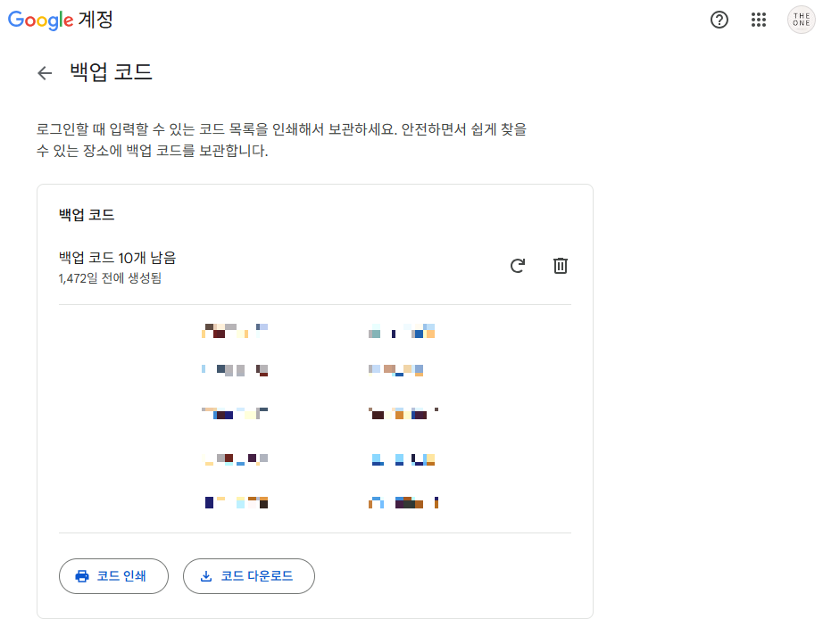Click the bottom backup code in right column
This screenshot has width=823, height=644.
(x=403, y=501)
